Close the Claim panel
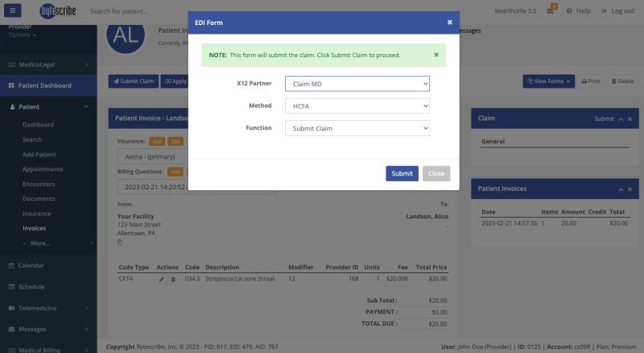 630,118
